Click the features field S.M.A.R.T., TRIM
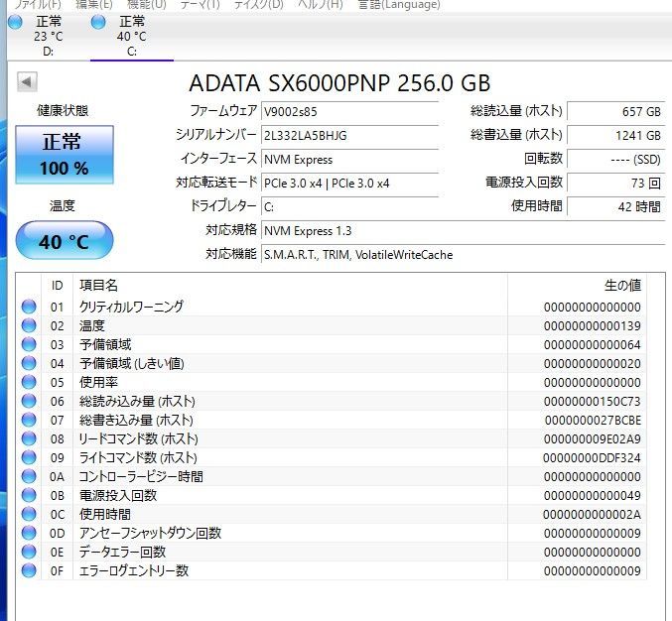 (x=463, y=255)
